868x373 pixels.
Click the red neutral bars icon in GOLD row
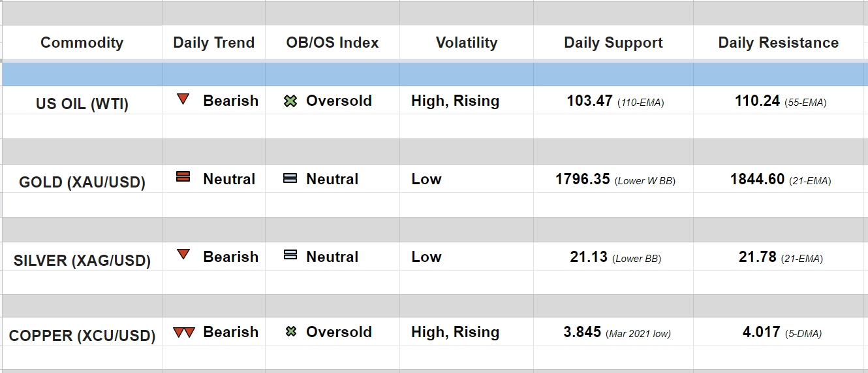[183, 176]
